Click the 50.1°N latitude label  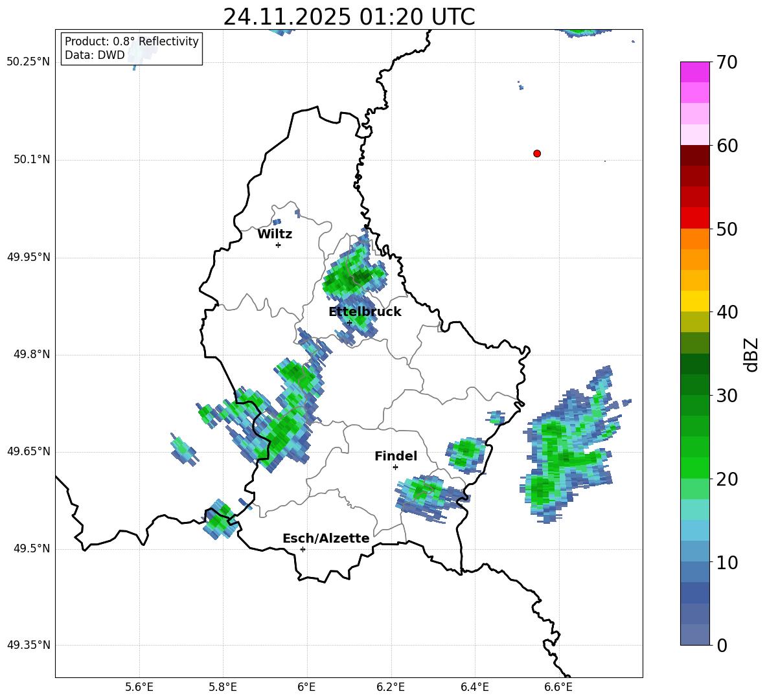click(31, 160)
